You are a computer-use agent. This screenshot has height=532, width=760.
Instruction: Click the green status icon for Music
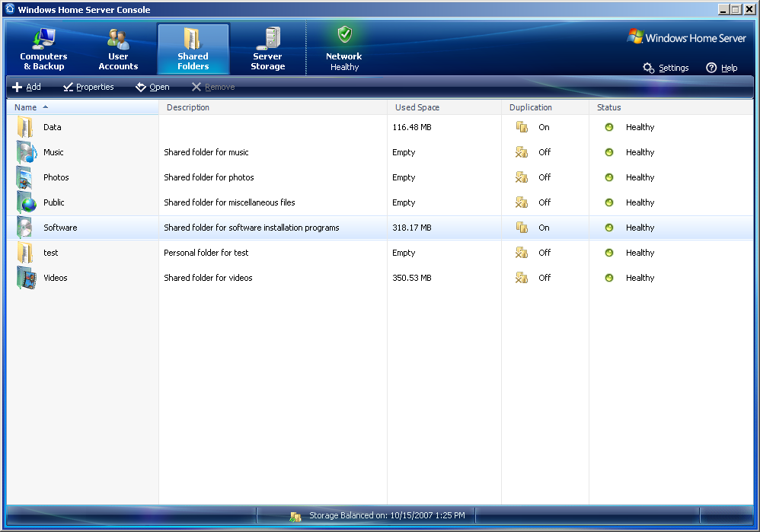pyautogui.click(x=609, y=152)
